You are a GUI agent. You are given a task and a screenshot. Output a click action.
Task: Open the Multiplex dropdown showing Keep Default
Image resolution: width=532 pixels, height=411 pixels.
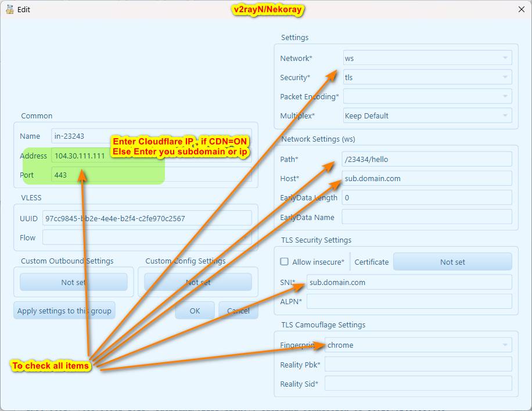pyautogui.click(x=427, y=116)
